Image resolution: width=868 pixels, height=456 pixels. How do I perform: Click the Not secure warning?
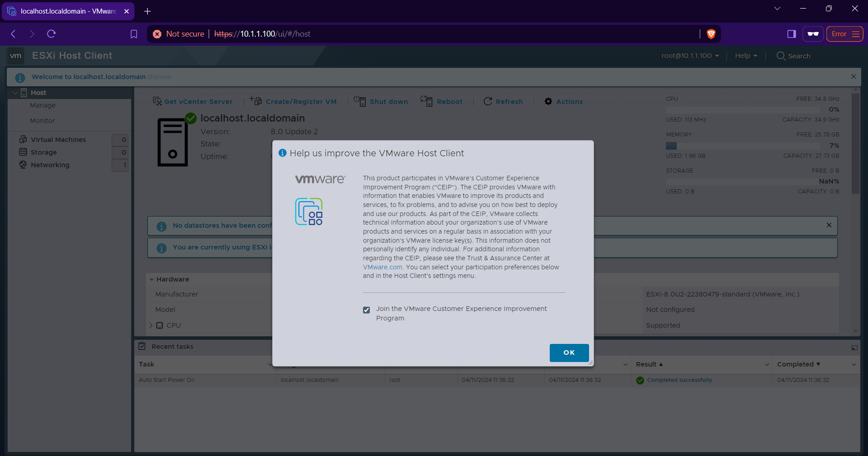179,34
